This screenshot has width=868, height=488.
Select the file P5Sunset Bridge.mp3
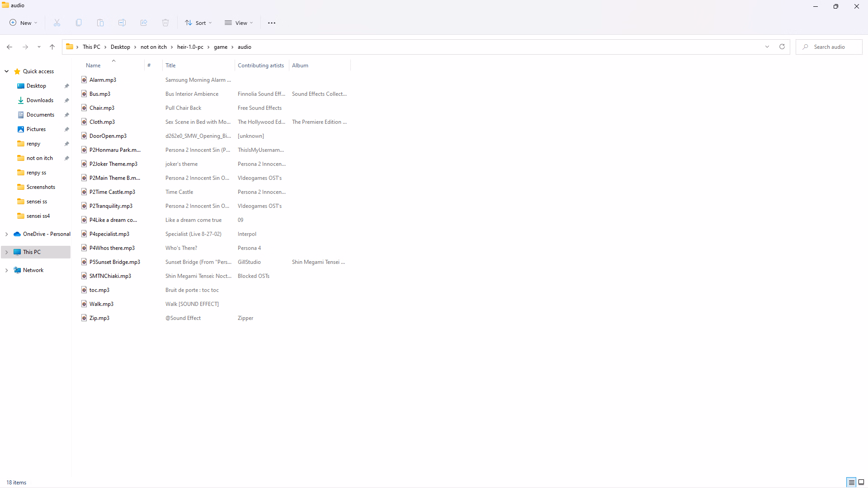point(115,262)
